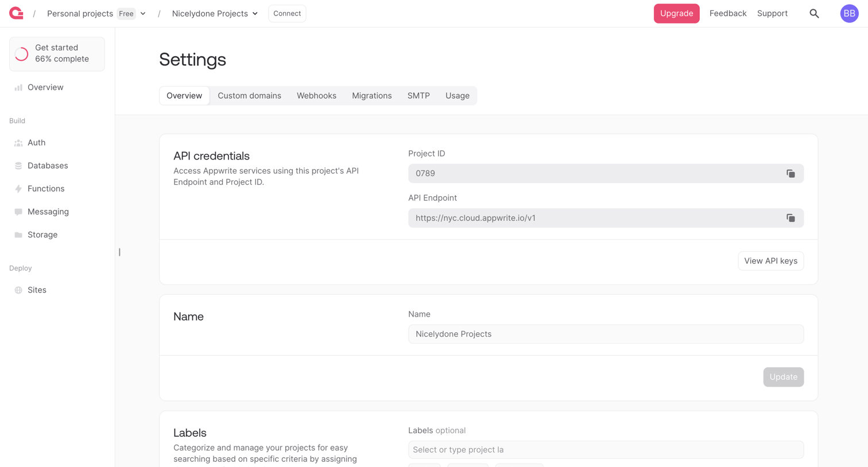
Task: Click the Get started progress ring
Action: click(22, 54)
